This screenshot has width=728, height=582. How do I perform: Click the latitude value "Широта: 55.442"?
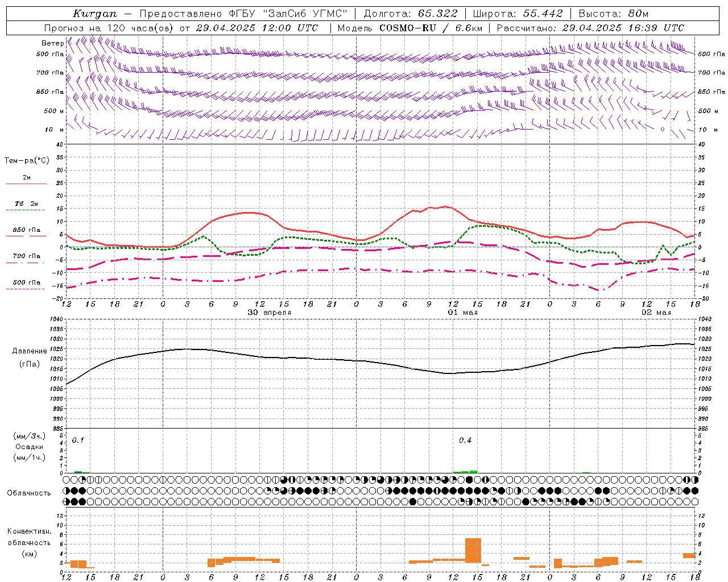(x=518, y=14)
